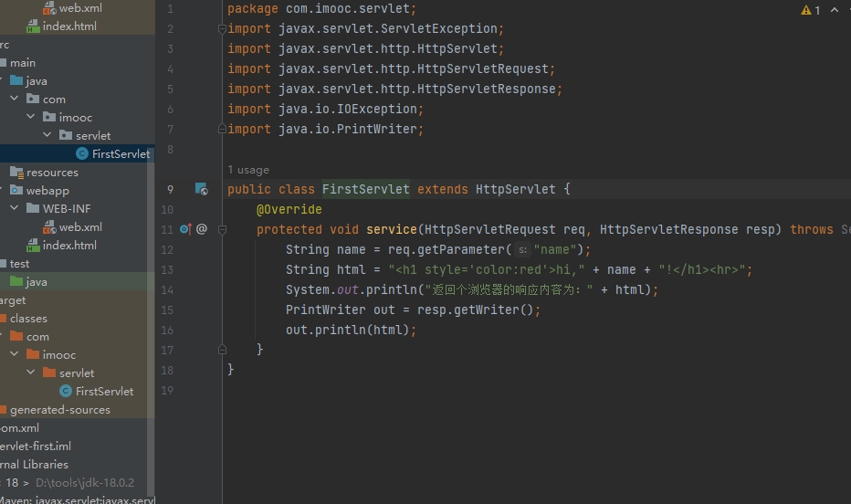Place cursor on empty line 19 in editor
This screenshot has width=851, height=504.
click(457, 390)
